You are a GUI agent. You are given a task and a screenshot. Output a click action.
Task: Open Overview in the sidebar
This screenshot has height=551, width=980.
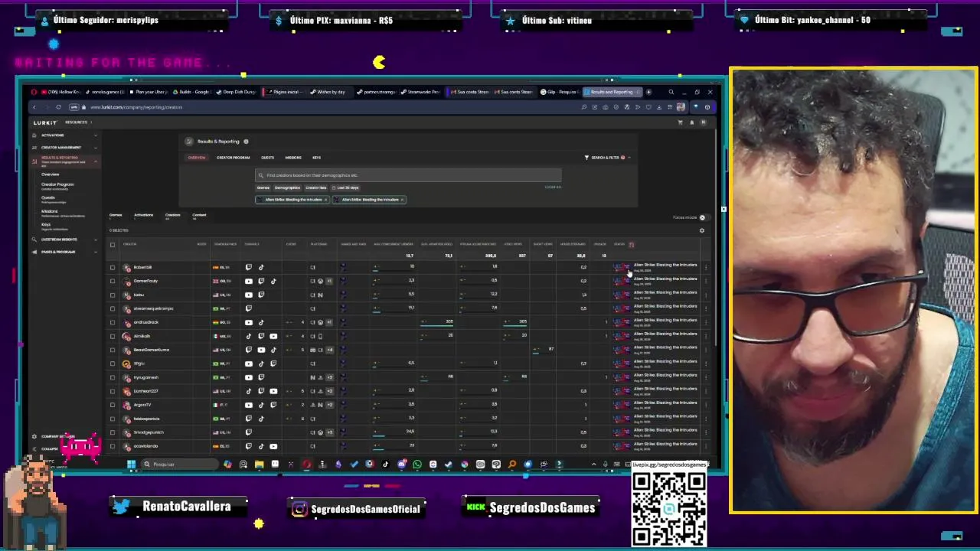coord(51,174)
